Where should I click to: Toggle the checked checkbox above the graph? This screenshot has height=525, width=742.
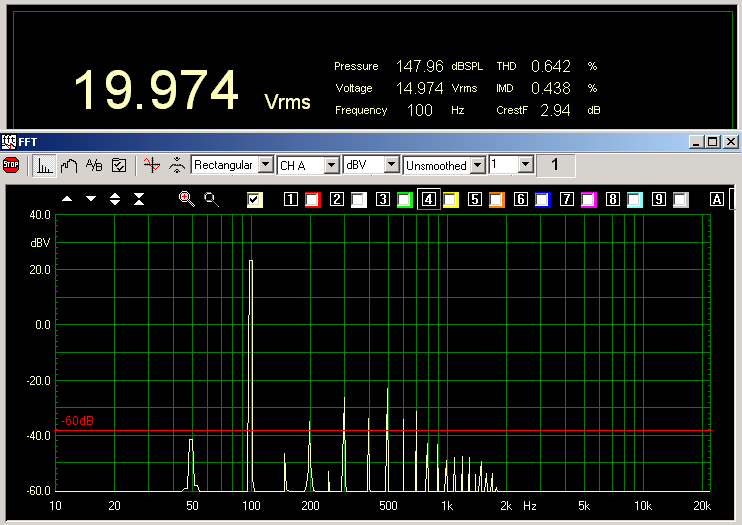point(255,200)
